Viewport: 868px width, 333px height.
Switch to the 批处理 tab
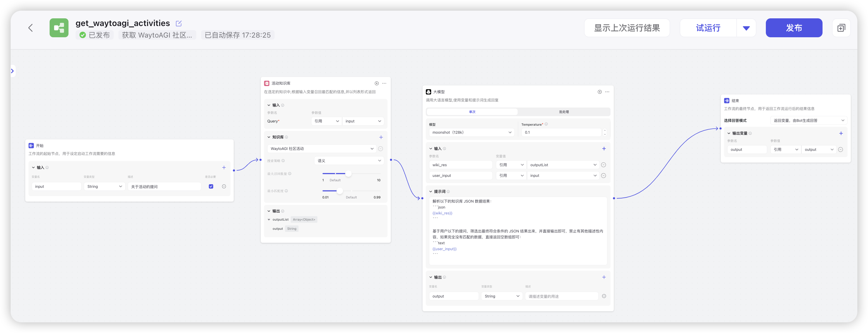click(564, 112)
